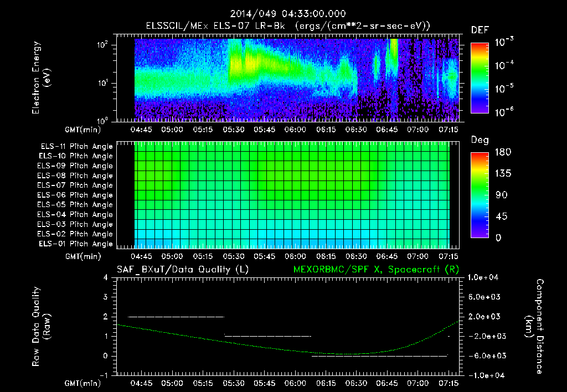Click the SAF_BXuT/Data Quality (L) title
Viewport: 567px width, 392px height.
183,270
